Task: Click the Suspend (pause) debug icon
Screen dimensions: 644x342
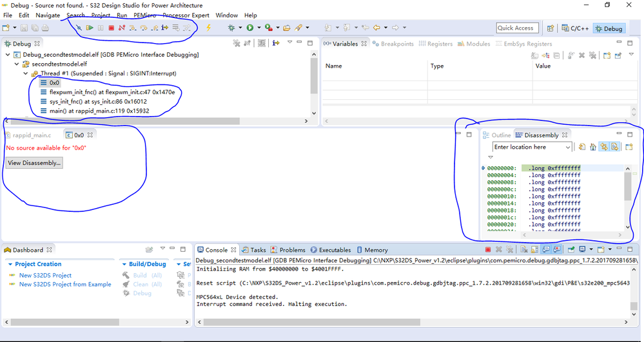Action: 100,28
